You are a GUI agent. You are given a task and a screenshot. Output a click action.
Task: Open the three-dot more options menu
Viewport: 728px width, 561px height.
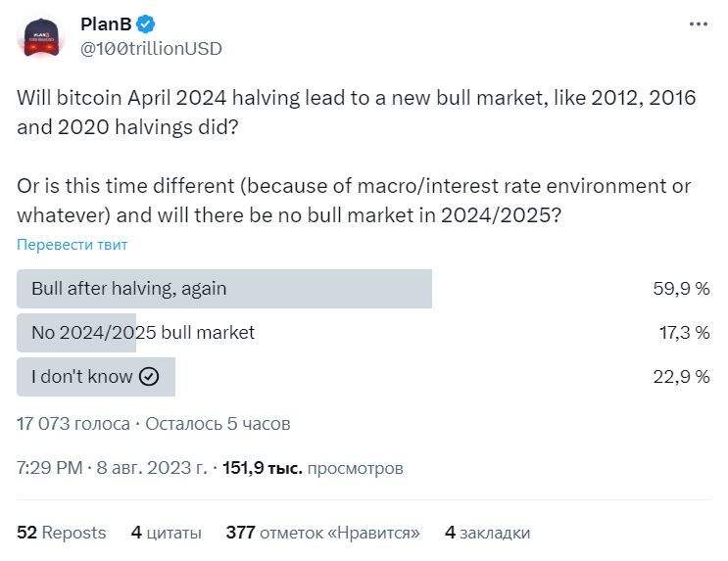(697, 23)
